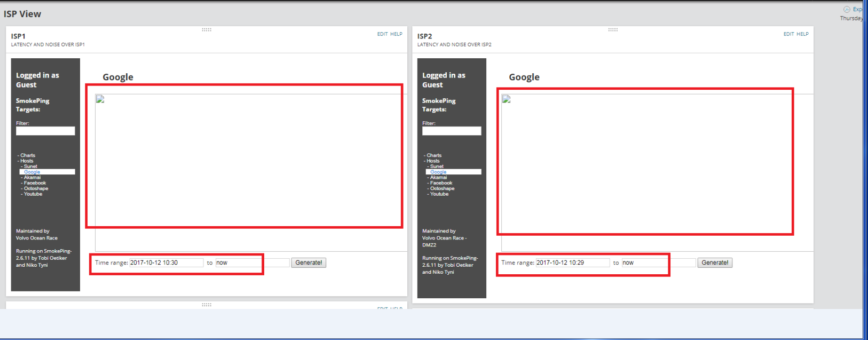This screenshot has height=340, width=868.
Task: Click 'LATENCY AND NOISE OVER ISP1' subtitle
Action: click(48, 45)
